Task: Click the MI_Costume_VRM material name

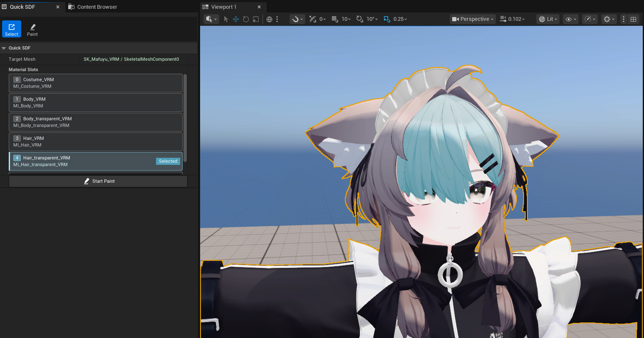Action: (32, 86)
